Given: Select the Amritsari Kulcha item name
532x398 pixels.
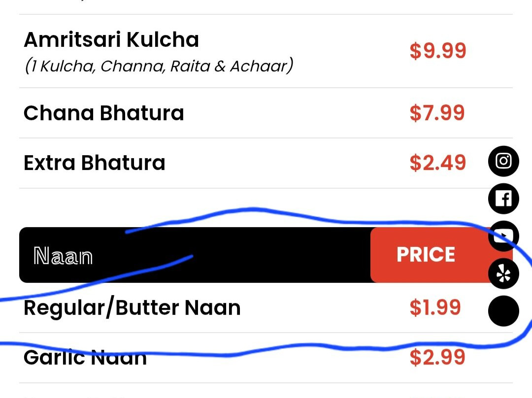Looking at the screenshot, I should (x=111, y=40).
